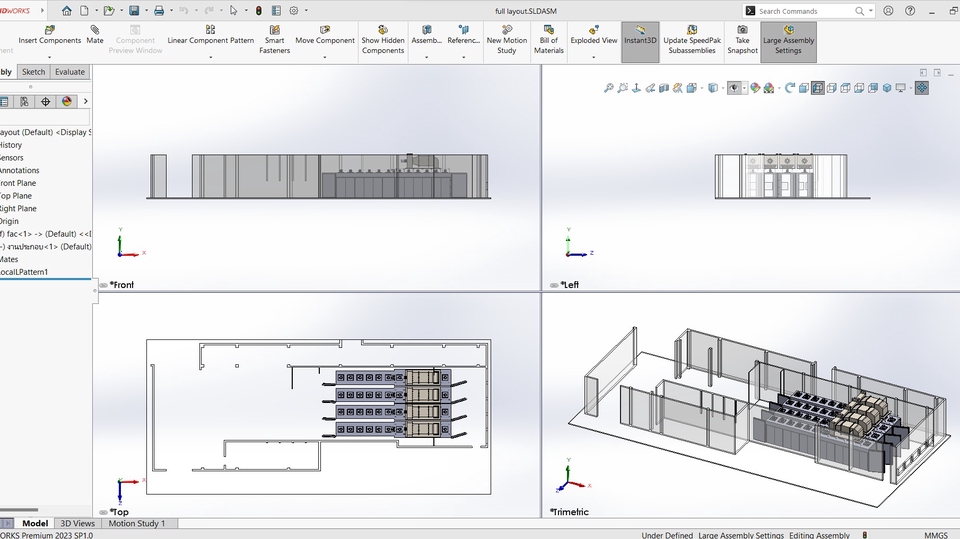Click the Print icon
This screenshot has width=960, height=539.
(158, 11)
